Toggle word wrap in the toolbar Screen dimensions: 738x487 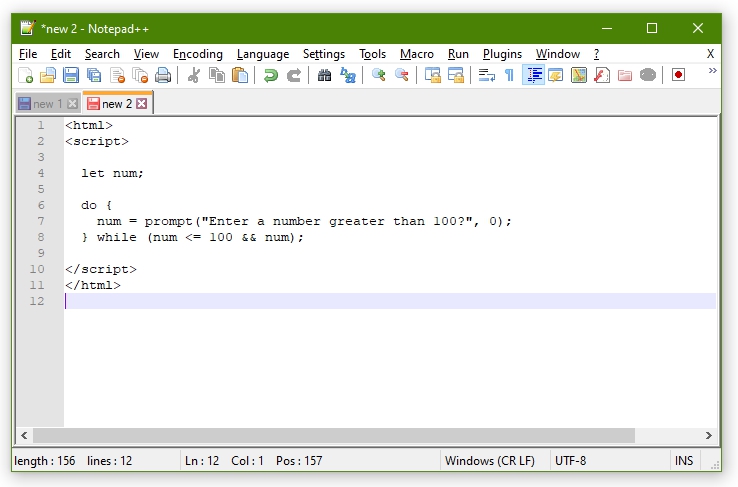click(x=487, y=75)
